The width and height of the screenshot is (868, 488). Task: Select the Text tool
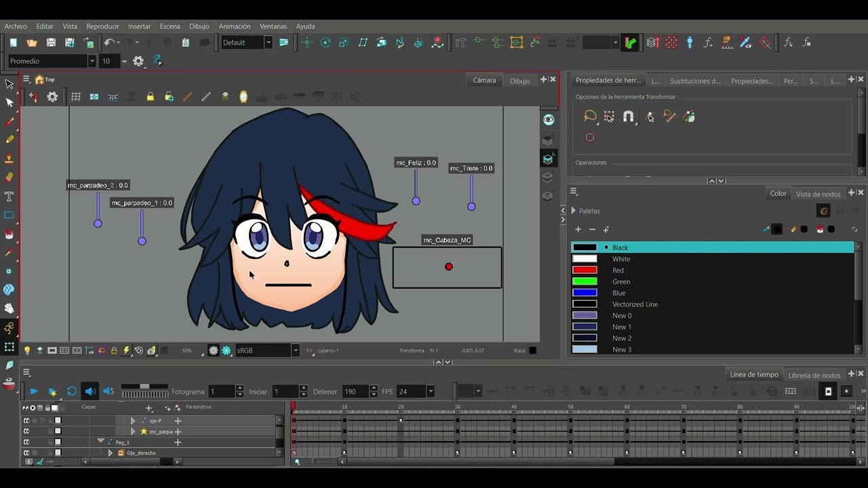coord(10,197)
